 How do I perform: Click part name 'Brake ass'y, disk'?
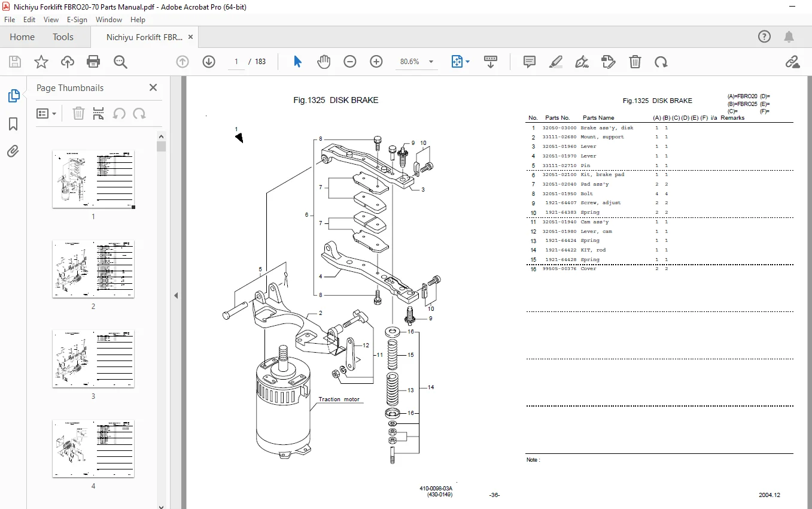tap(607, 128)
